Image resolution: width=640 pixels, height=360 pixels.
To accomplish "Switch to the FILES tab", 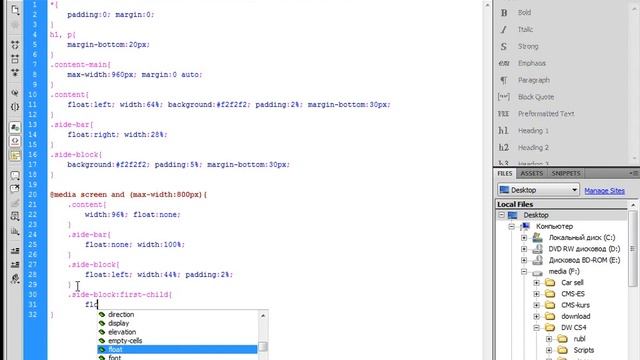I will pyautogui.click(x=504, y=173).
